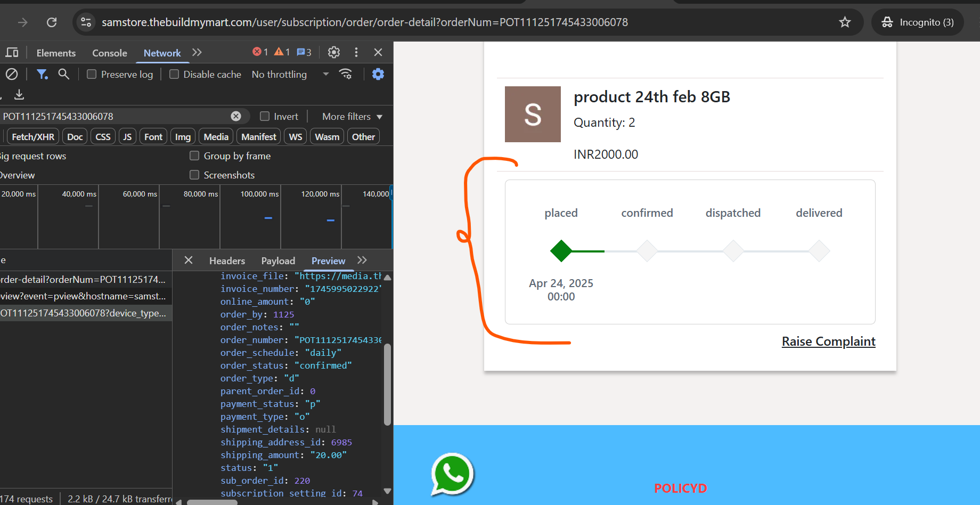Open DevTools settings gear
This screenshot has height=505, width=980.
click(334, 52)
